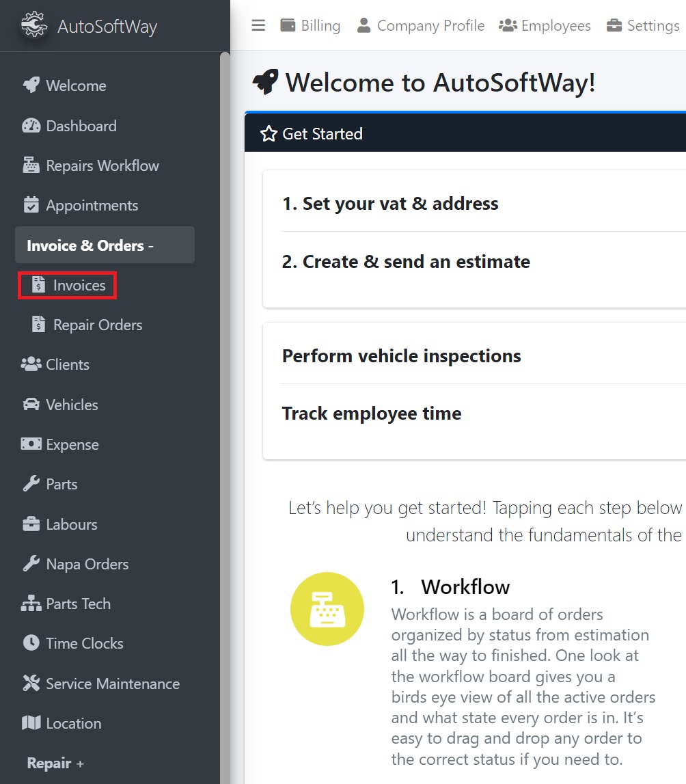The width and height of the screenshot is (686, 784).
Task: Click the Service Maintenance tools icon
Action: tap(30, 683)
